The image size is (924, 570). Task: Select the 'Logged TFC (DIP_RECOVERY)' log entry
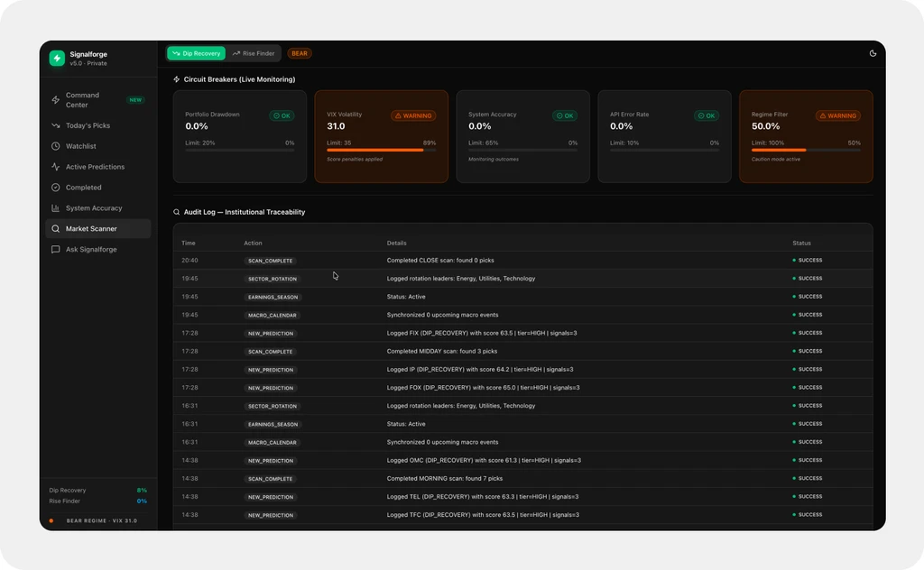[x=483, y=515]
